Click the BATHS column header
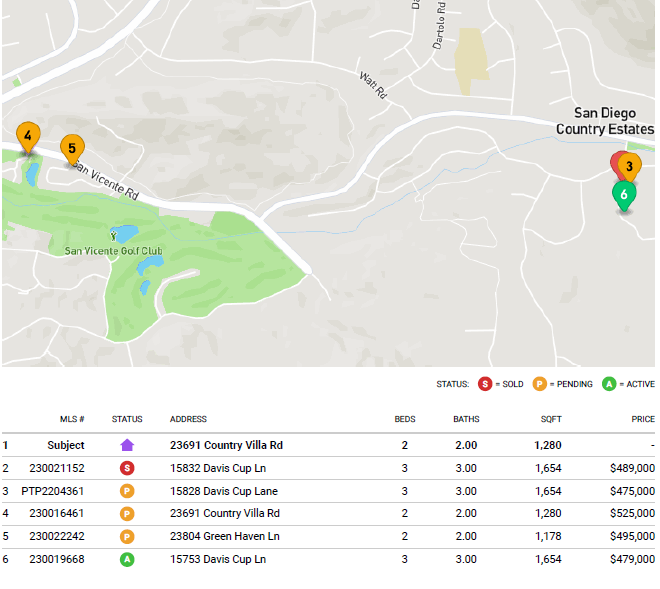 466,419
